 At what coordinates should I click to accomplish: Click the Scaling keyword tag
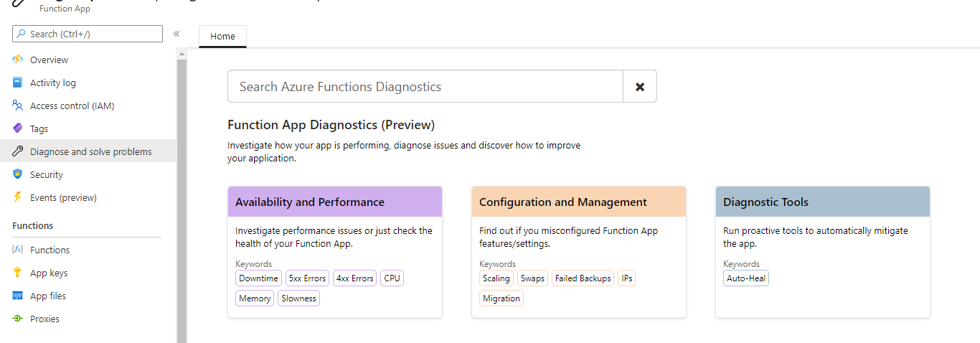coord(496,278)
